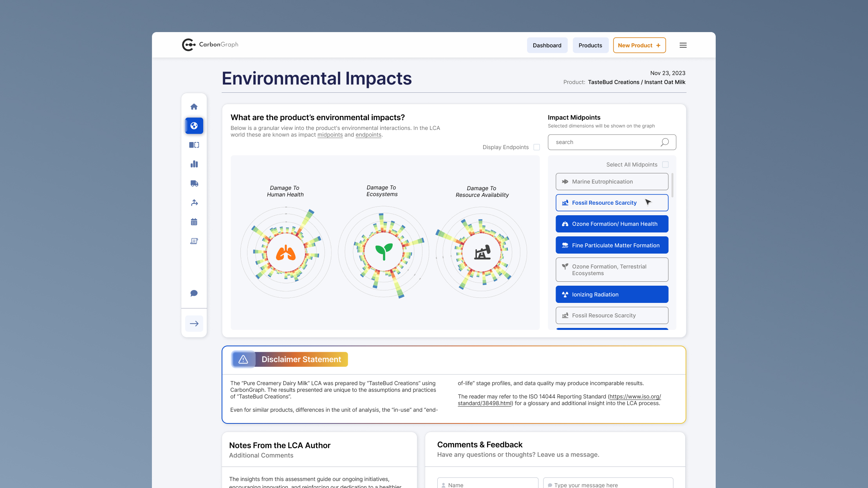Click the document scroll icon in sidebar
Screen dimensions: 868x488
194,241
